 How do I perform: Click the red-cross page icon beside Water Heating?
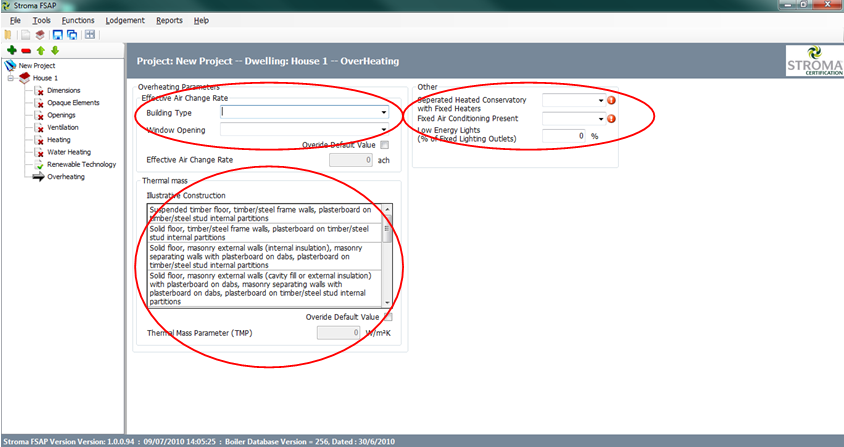(38, 152)
